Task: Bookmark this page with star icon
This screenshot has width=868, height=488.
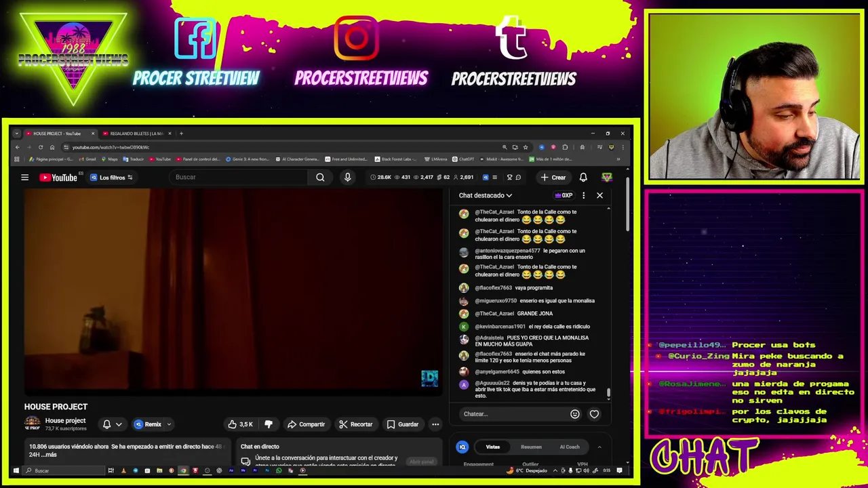Action: tap(526, 147)
